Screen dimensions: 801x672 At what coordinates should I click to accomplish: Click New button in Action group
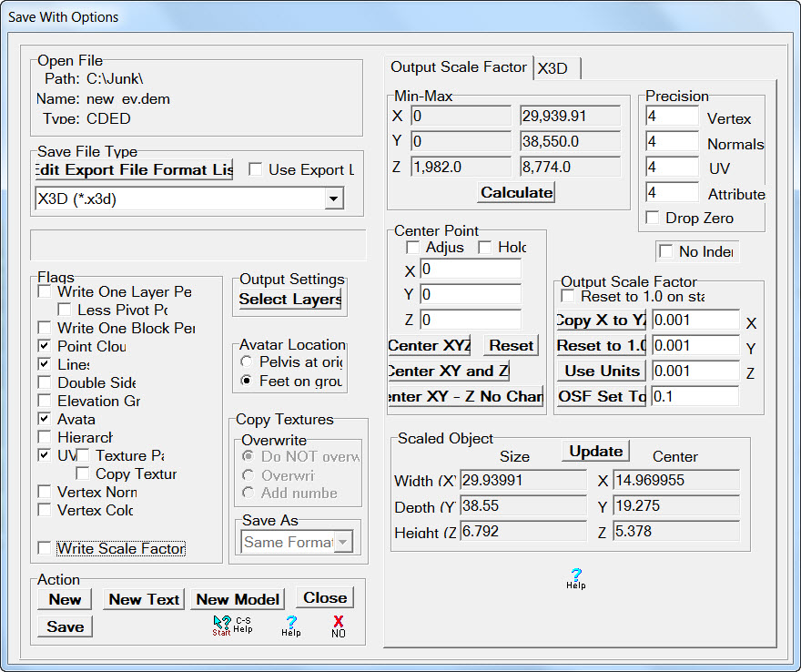click(x=65, y=599)
